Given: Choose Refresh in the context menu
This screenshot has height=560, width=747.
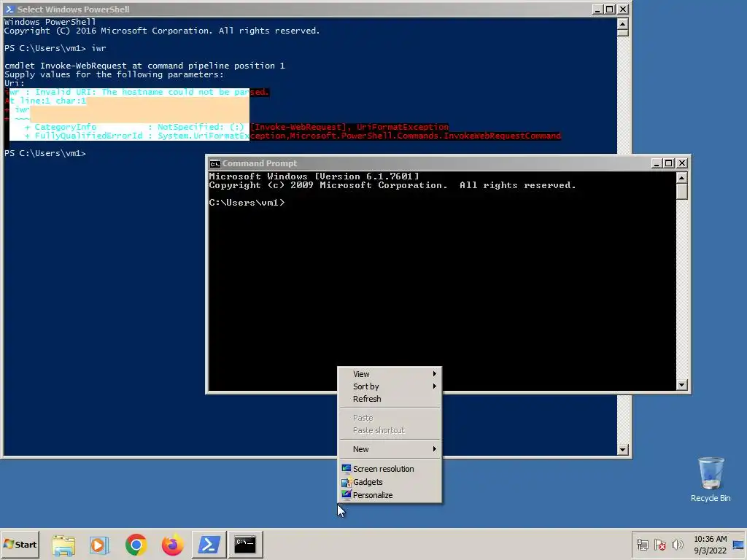Looking at the screenshot, I should click(390, 399).
